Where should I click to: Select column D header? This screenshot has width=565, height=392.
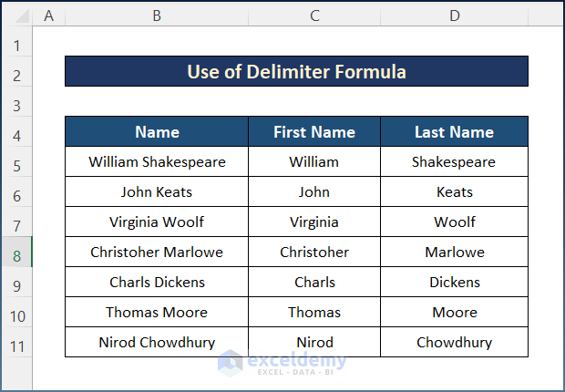[x=454, y=15]
